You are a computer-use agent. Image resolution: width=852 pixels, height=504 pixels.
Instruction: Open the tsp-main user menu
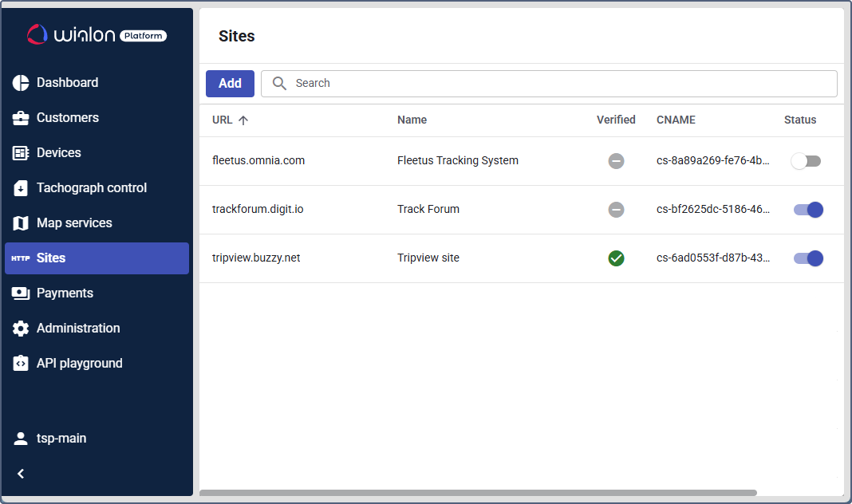tap(61, 439)
